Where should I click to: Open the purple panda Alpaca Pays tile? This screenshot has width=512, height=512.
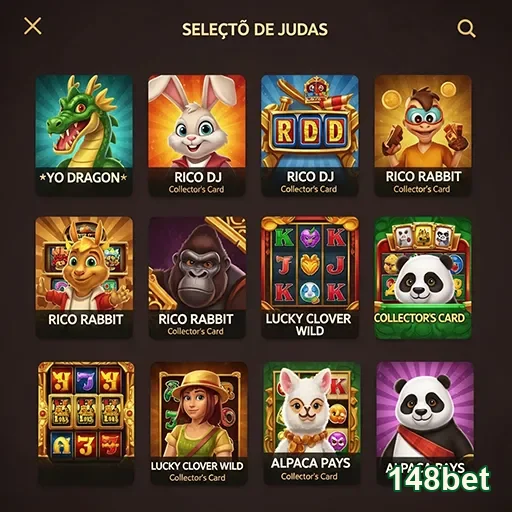[x=425, y=423]
